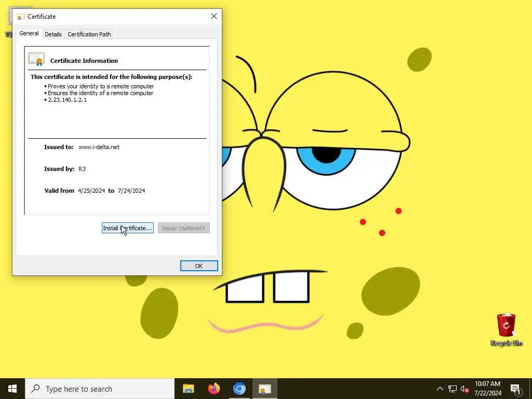This screenshot has width=532, height=399.
Task: Click the search magnifier icon in taskbar
Action: coord(35,389)
